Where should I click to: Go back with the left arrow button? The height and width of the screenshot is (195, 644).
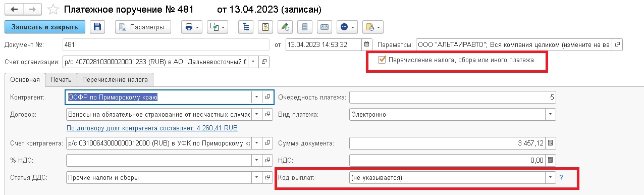[14, 9]
